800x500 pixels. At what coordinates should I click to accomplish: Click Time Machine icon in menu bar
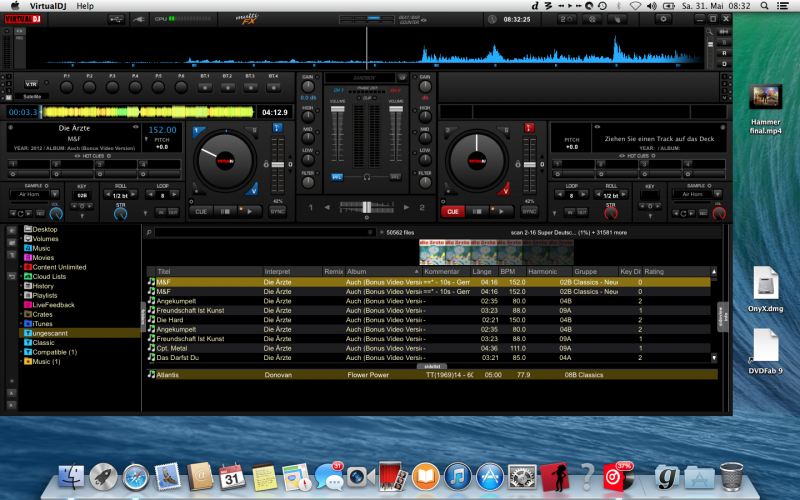tap(603, 6)
